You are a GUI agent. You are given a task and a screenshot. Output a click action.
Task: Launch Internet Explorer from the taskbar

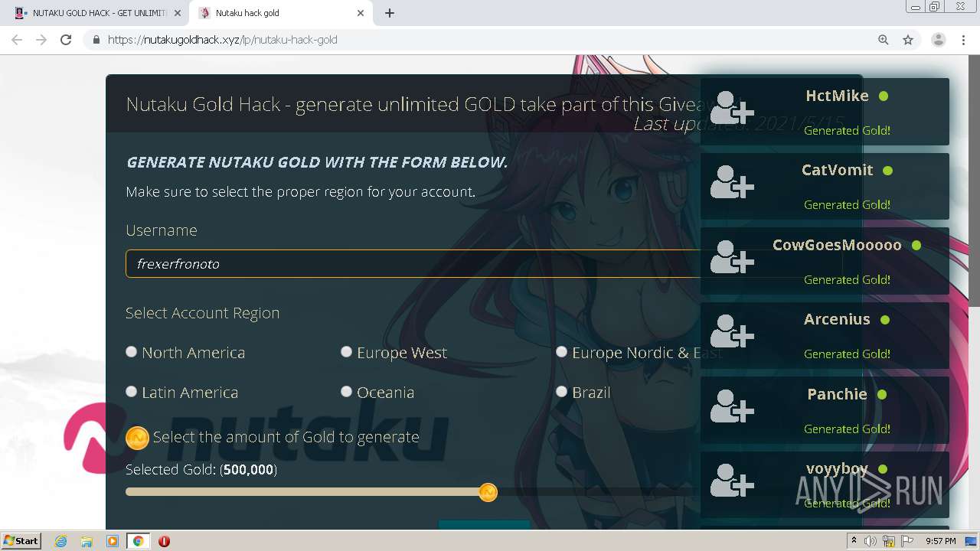tap(60, 541)
